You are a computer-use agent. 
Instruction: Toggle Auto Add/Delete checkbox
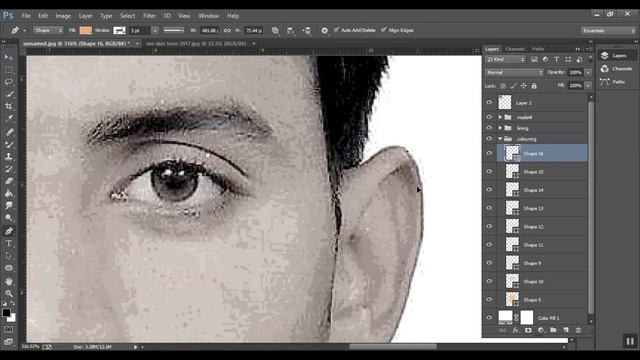coord(336,30)
